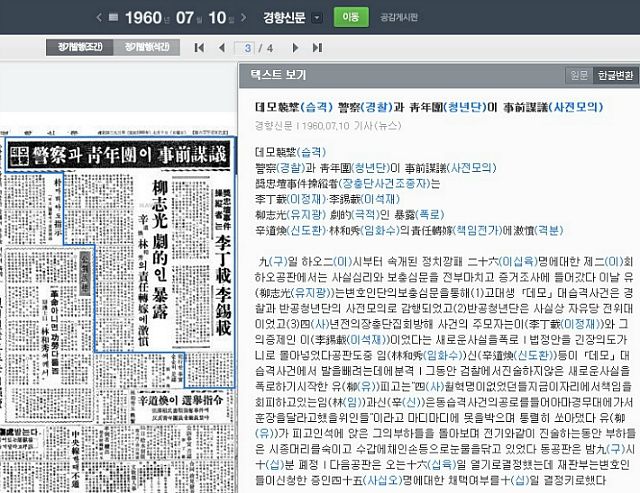Click the 警察과 靑年團이 事前謀議 headline scan
The width and height of the screenshot is (640, 493).
pyautogui.click(x=119, y=155)
